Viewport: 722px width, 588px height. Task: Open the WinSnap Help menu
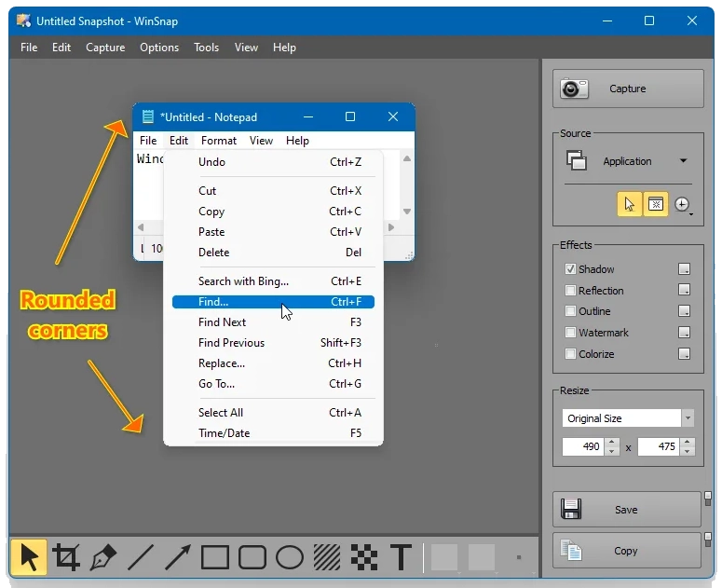[x=284, y=48]
